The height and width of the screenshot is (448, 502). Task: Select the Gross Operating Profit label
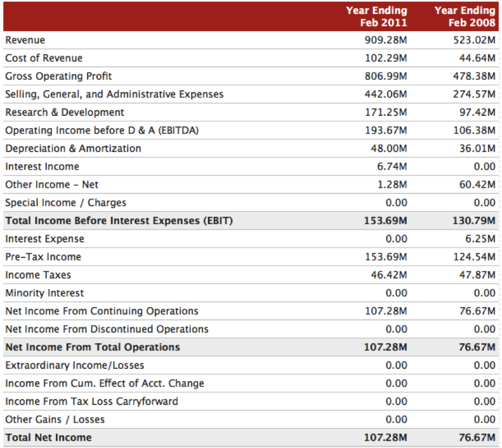click(59, 76)
